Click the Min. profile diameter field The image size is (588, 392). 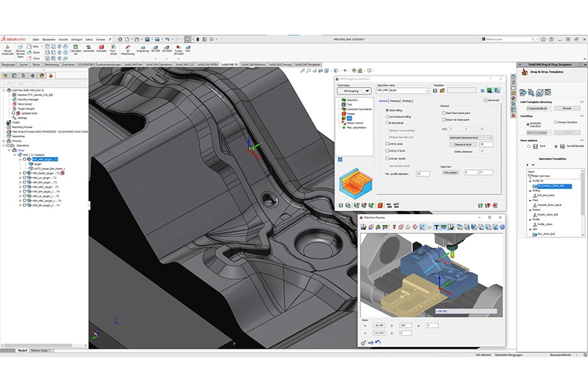[423, 174]
